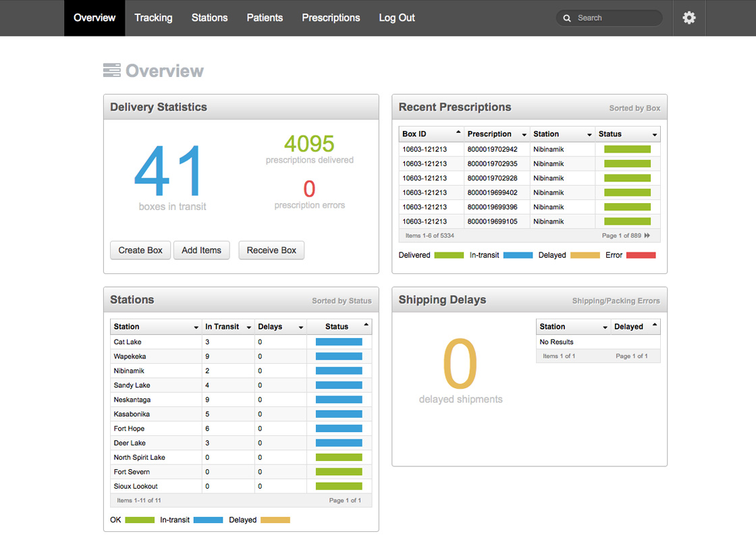Open the Prescription column dropdown arrow
This screenshot has width=756, height=540.
[524, 135]
